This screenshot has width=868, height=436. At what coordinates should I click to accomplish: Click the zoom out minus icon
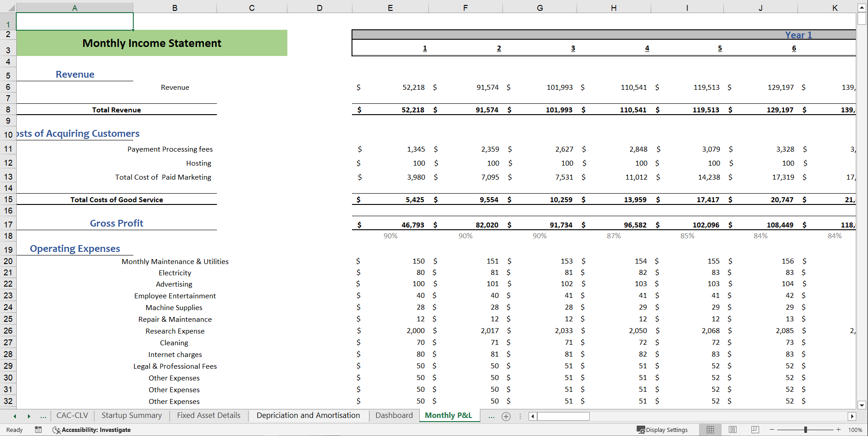tap(772, 430)
